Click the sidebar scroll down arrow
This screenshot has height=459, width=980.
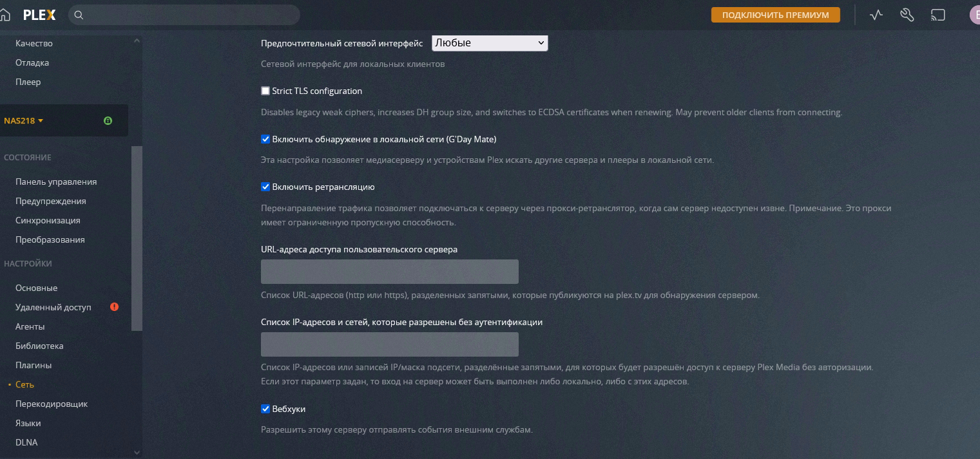(x=137, y=453)
